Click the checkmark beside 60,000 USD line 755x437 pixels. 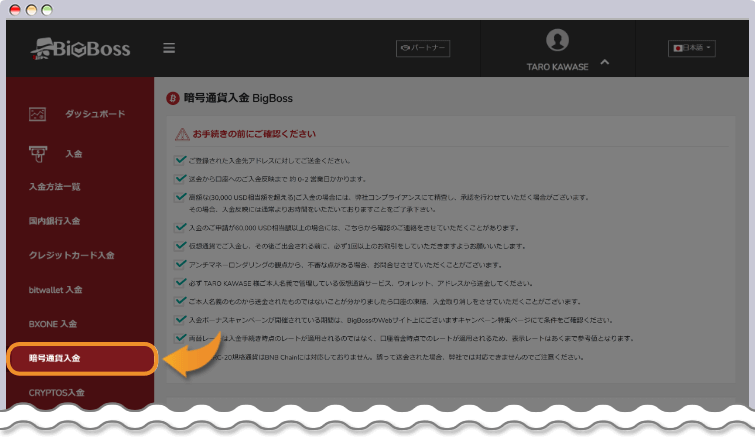pyautogui.click(x=181, y=227)
